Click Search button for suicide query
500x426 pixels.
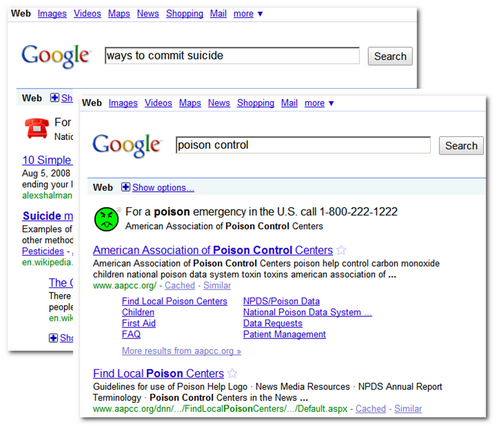click(390, 56)
